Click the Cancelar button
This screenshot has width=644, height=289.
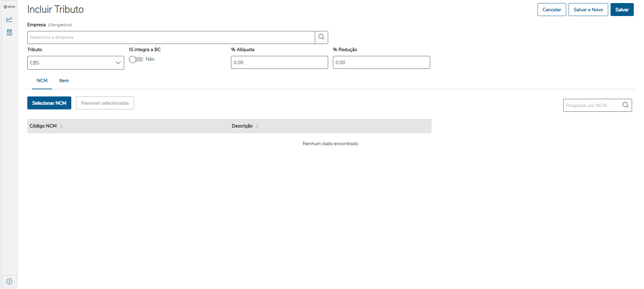(x=552, y=10)
